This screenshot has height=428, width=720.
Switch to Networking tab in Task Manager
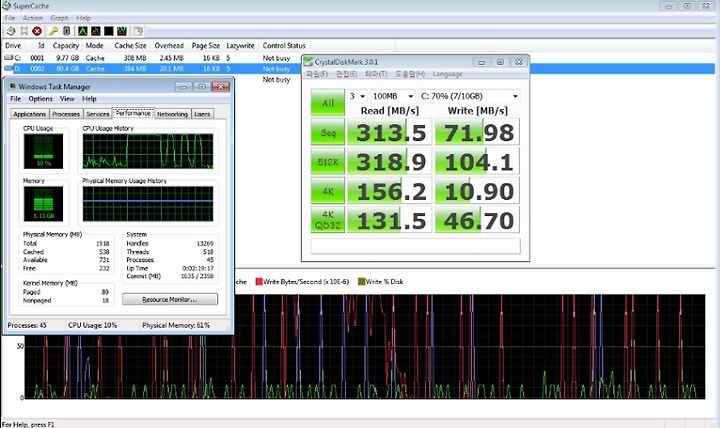pos(172,114)
